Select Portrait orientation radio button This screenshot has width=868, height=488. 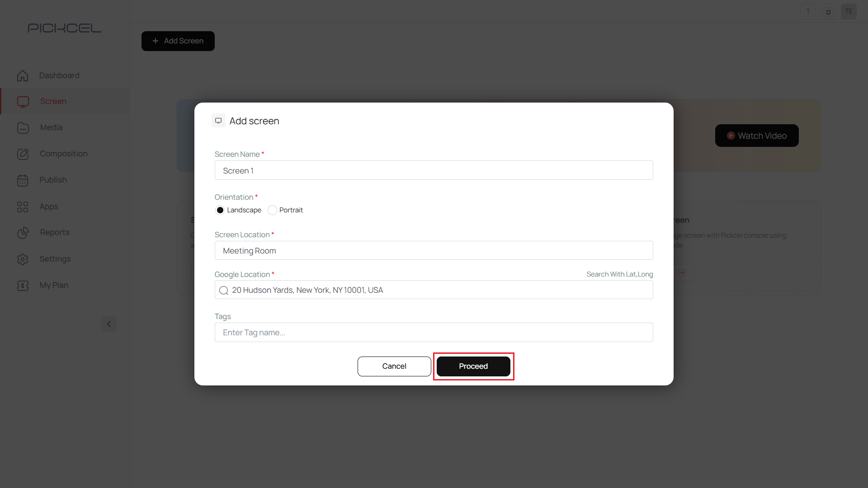click(272, 210)
